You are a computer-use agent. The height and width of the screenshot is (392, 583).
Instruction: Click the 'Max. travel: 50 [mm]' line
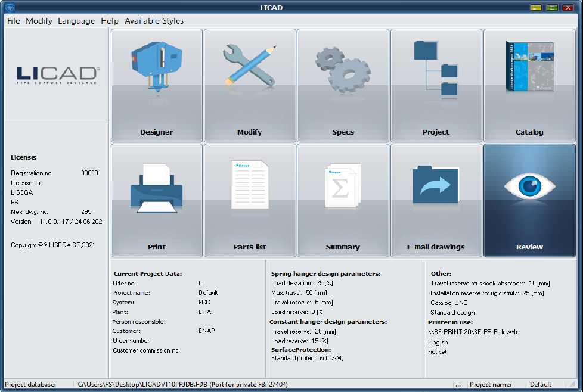(x=299, y=293)
